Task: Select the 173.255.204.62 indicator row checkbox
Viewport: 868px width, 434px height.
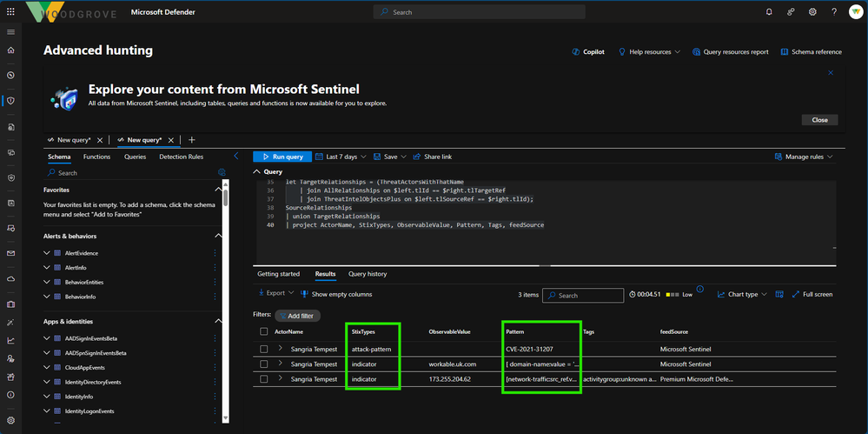Action: [264, 379]
